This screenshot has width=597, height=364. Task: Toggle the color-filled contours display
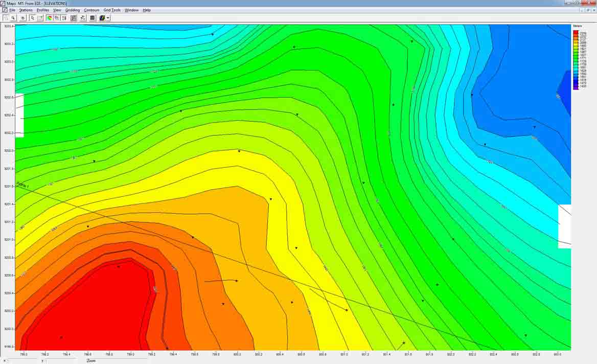tap(50, 18)
